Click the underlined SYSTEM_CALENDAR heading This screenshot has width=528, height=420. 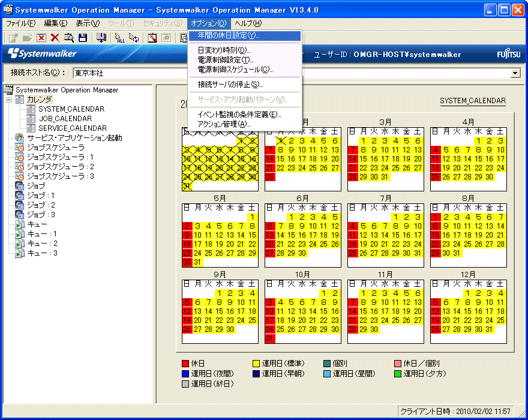click(473, 101)
